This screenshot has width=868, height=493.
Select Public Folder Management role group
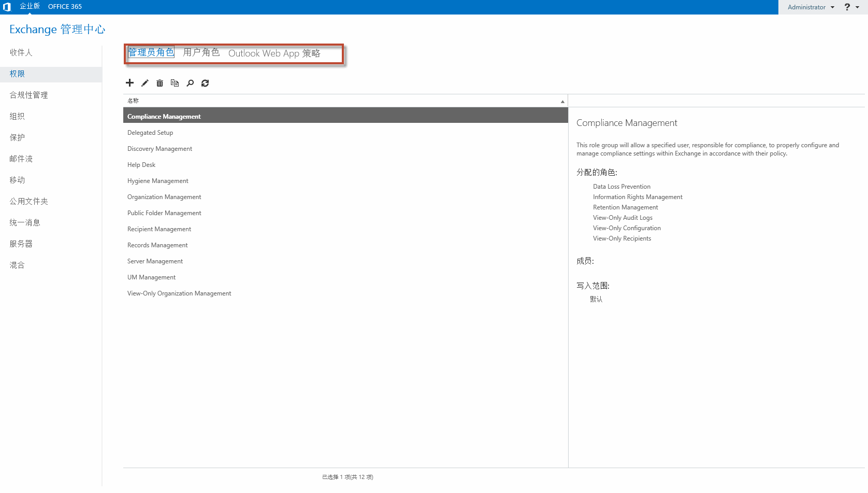(345, 213)
